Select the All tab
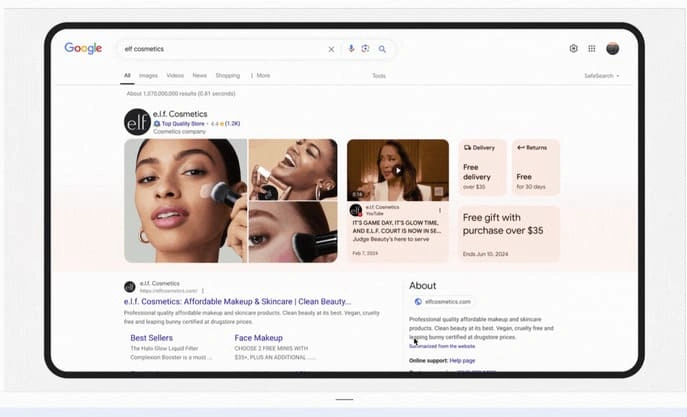This screenshot has height=417, width=687. (127, 75)
